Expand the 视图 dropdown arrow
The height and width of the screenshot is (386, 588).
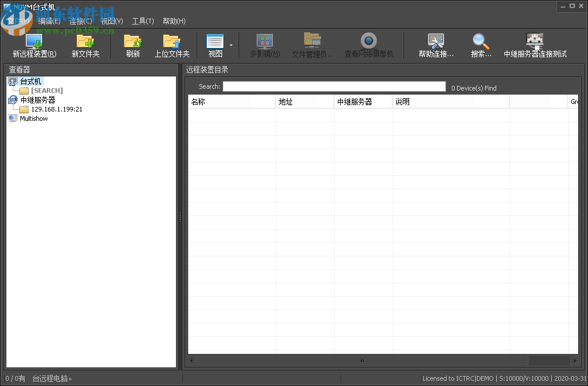(x=231, y=46)
